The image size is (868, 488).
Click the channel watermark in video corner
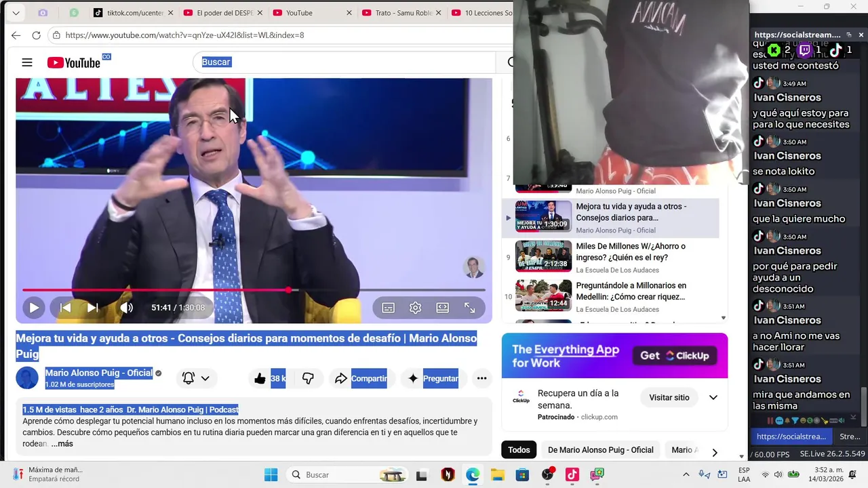click(474, 267)
